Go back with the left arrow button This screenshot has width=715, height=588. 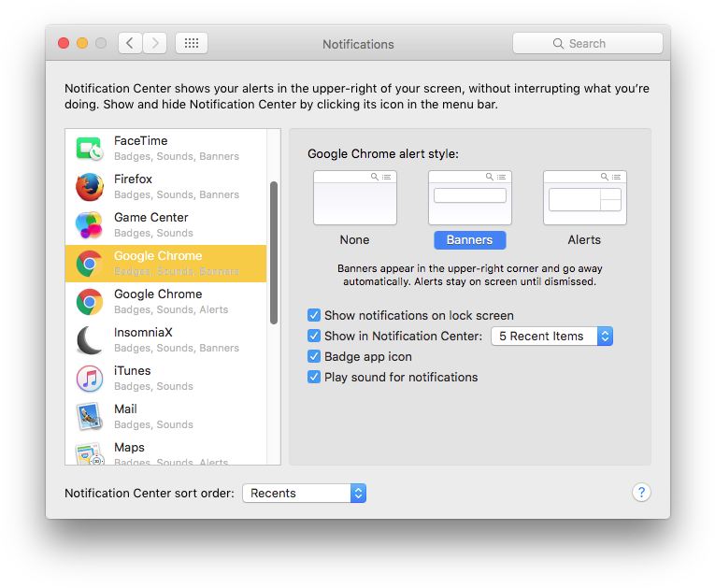tap(130, 43)
